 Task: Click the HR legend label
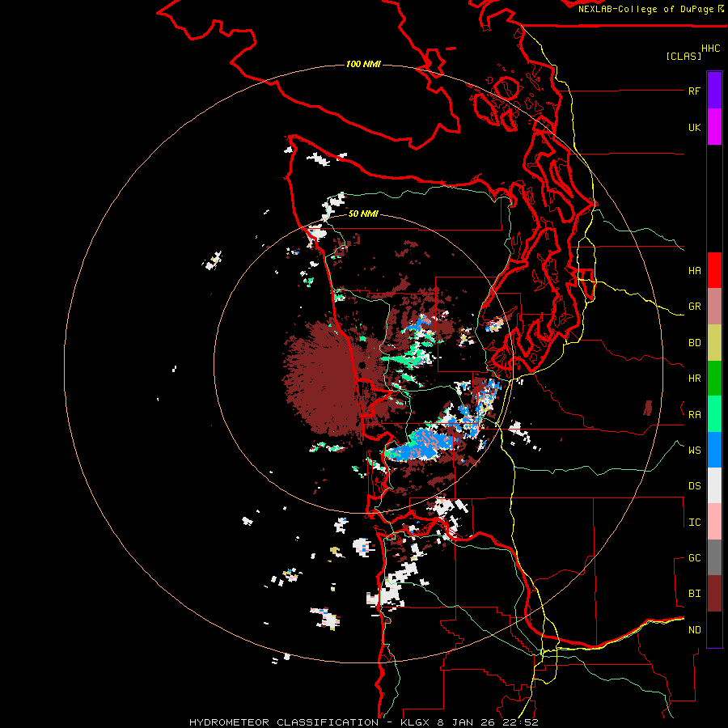pyautogui.click(x=694, y=379)
